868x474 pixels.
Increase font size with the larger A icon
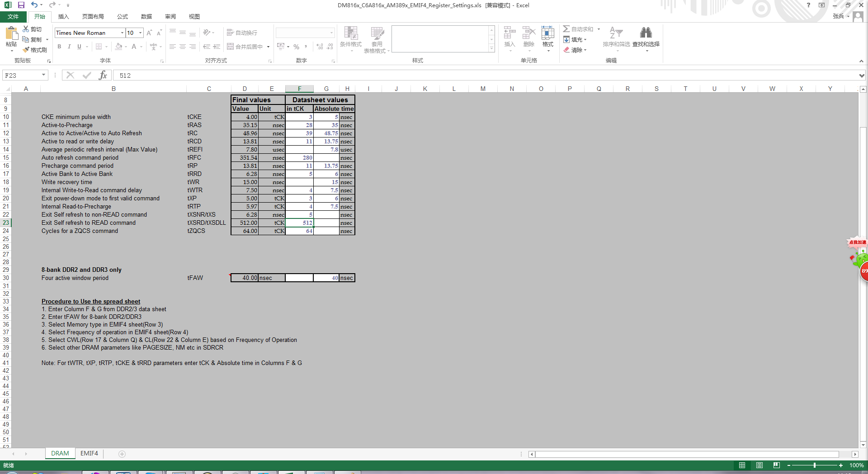[149, 33]
